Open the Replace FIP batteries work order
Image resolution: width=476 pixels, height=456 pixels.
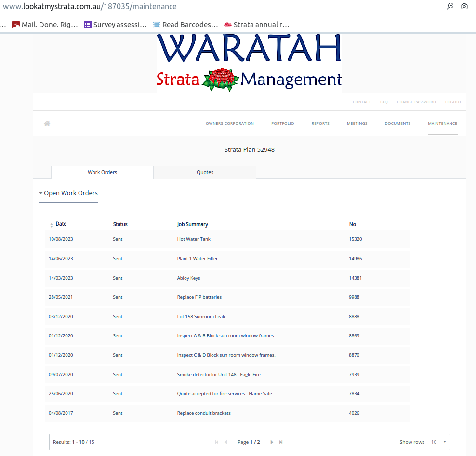click(199, 297)
